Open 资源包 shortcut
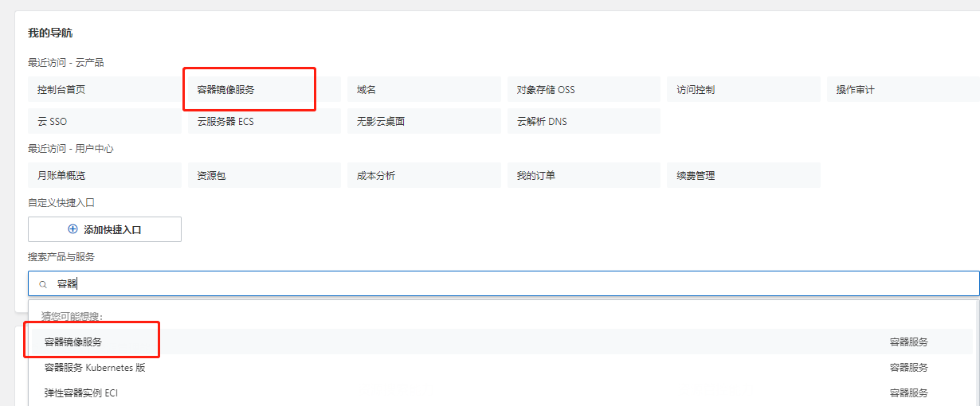The width and height of the screenshot is (980, 406). coord(264,175)
